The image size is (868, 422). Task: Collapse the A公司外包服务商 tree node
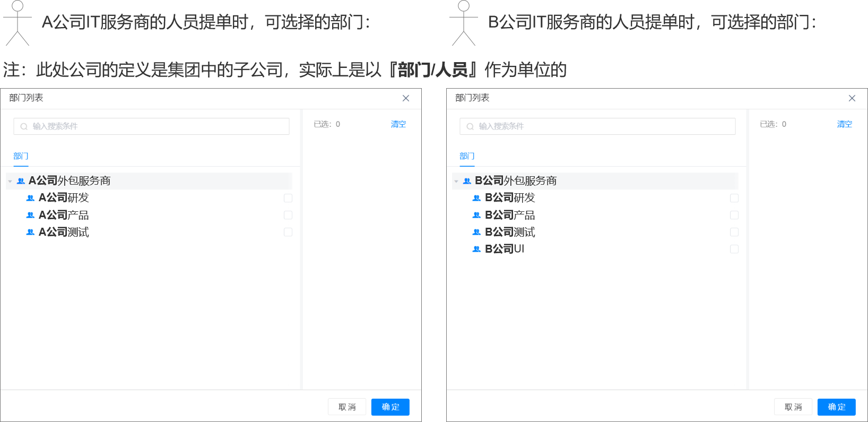click(x=10, y=182)
